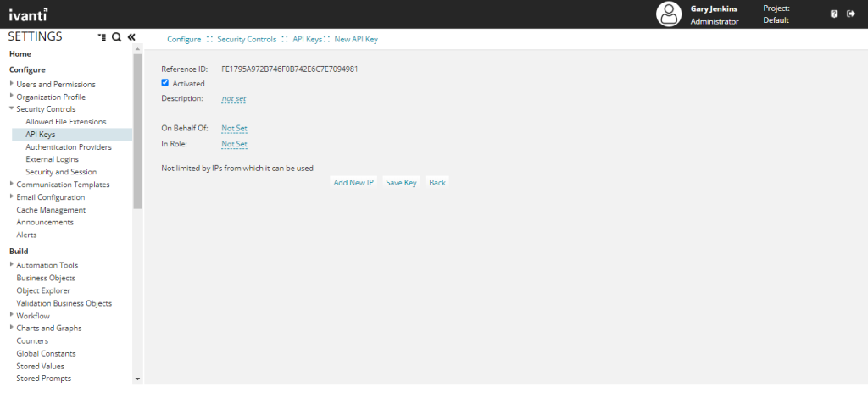Screen dimensions: 868x398
Task: Open Security Controls breadcrumb
Action: tap(247, 40)
